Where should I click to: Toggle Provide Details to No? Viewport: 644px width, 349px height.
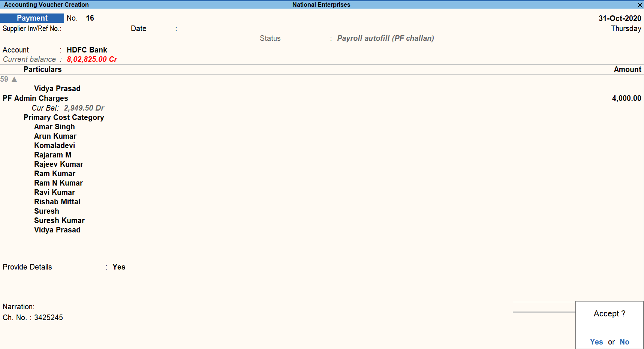tap(119, 267)
